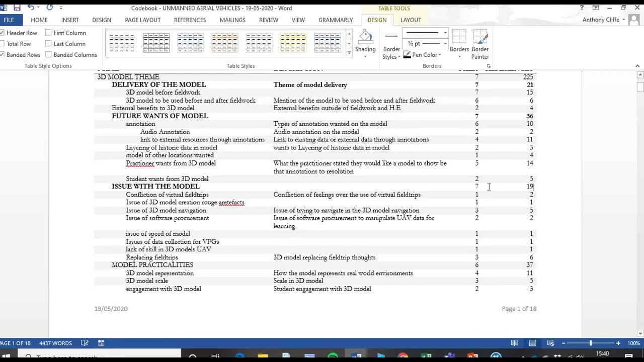Image resolution: width=644 pixels, height=362 pixels.
Task: Click the Undo arrow icon
Action: click(x=31, y=8)
